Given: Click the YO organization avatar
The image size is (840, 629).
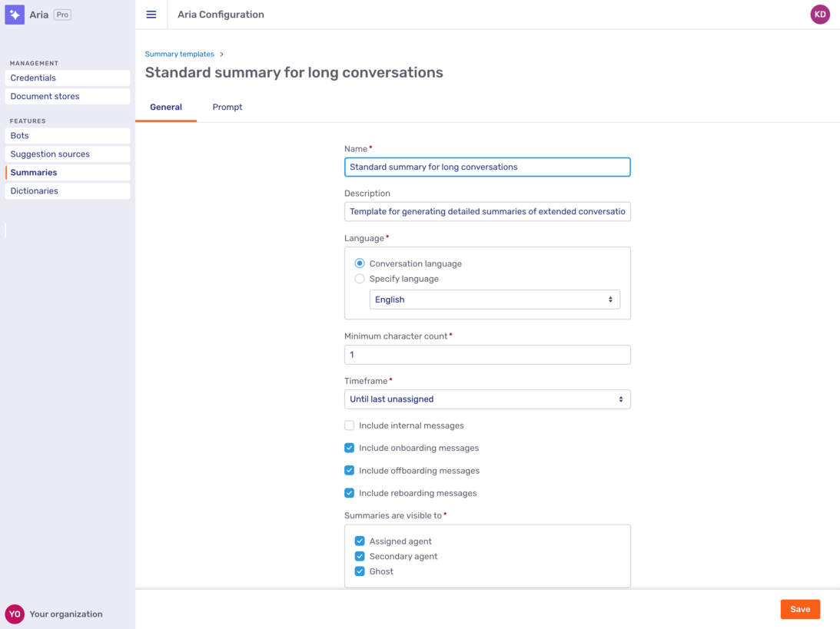Looking at the screenshot, I should point(15,614).
